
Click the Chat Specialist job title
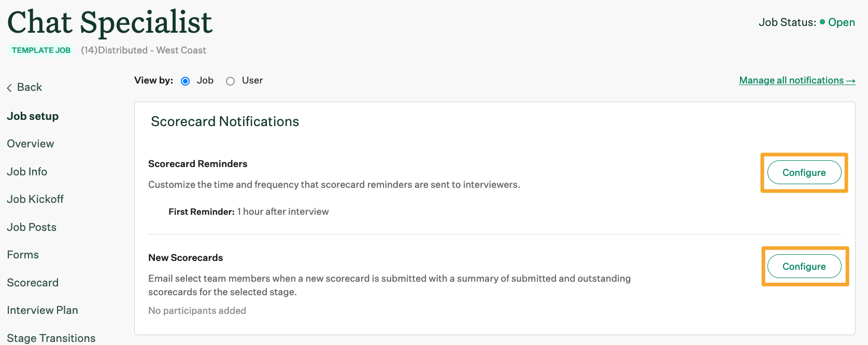tap(109, 22)
